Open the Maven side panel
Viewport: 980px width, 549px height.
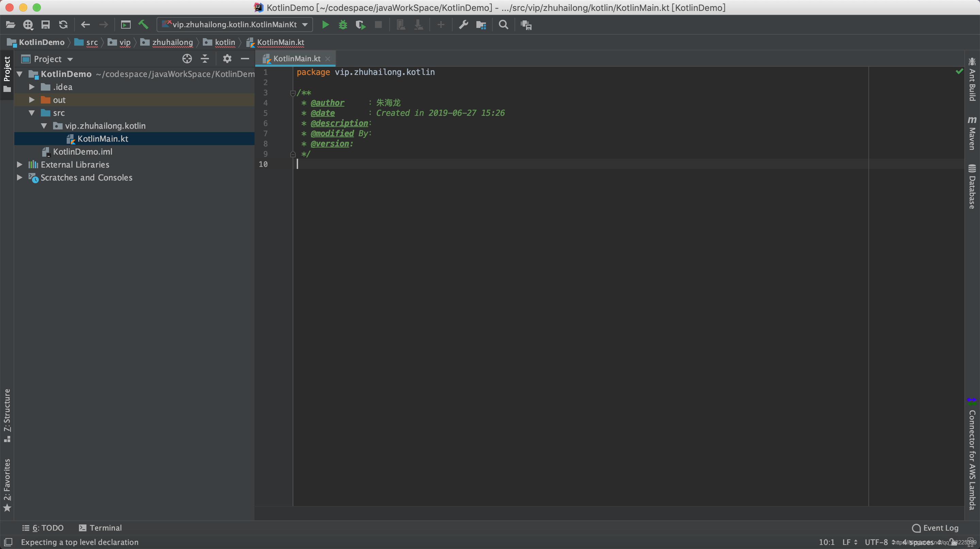[x=972, y=133]
